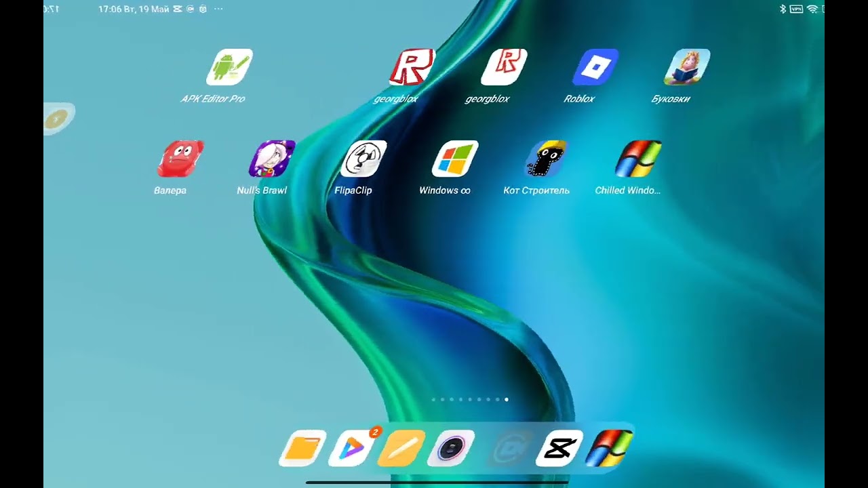
Task: Tap the '17:06 Вт, 19 Май' clock text
Action: (134, 9)
